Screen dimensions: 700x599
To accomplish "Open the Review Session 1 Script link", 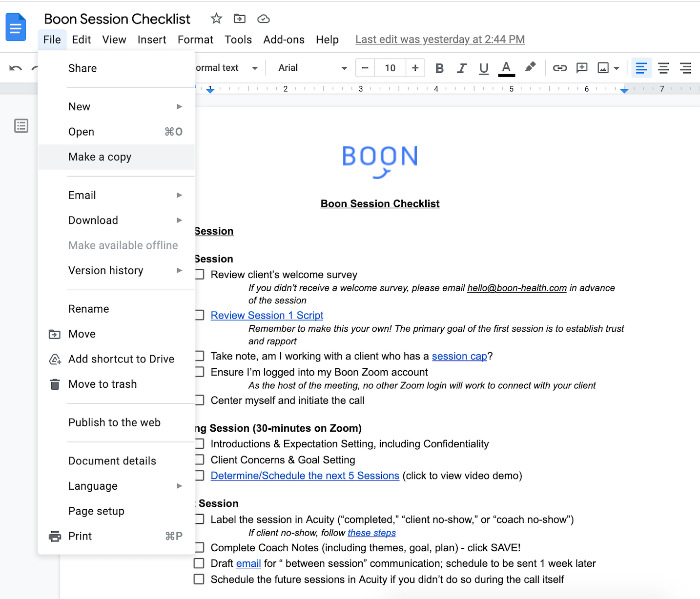I will coord(267,316).
